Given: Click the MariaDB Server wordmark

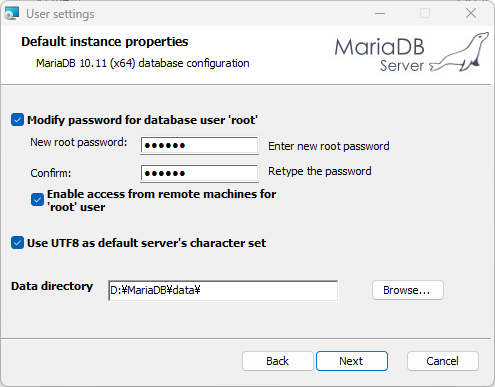Looking at the screenshot, I should point(379,55).
